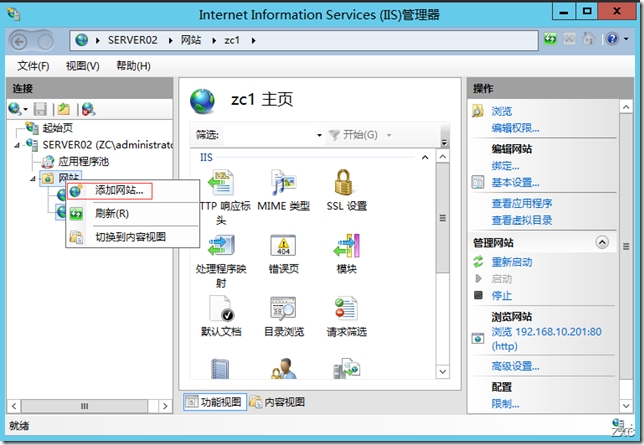The height and width of the screenshot is (445, 644).
Task: Click the 开始(G) filter go button
Action: tap(354, 135)
